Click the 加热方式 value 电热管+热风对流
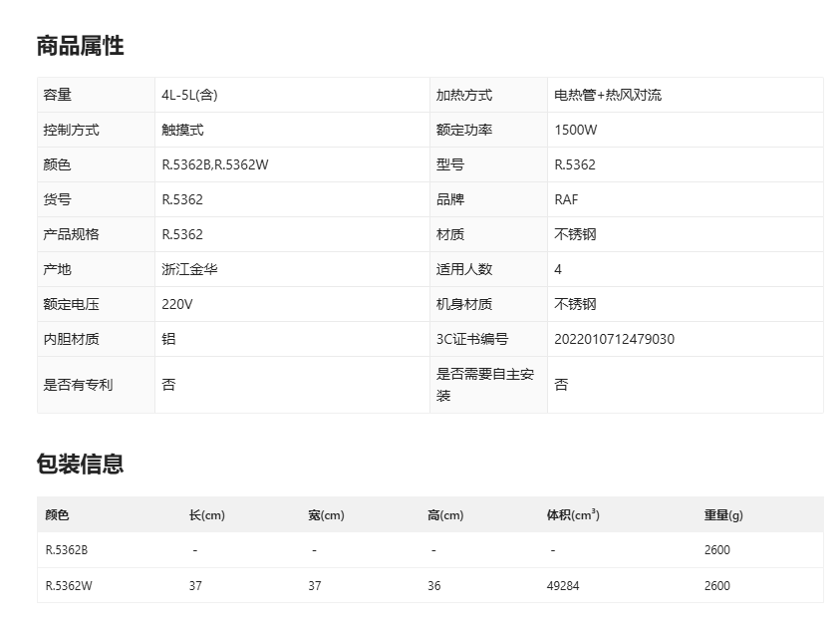This screenshot has height=629, width=840. click(608, 96)
